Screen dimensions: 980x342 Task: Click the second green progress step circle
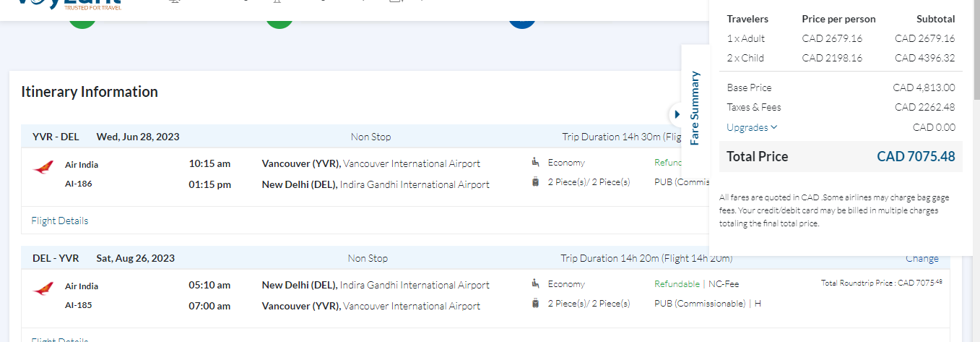[x=279, y=22]
